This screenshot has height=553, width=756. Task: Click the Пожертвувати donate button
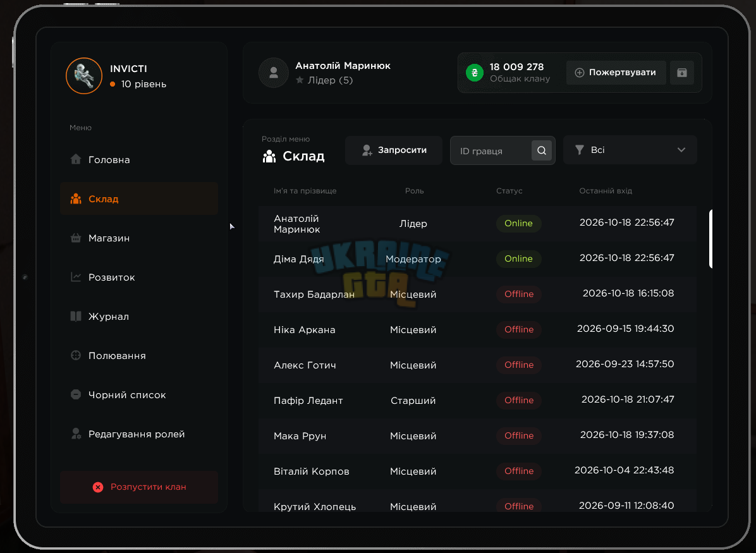(x=616, y=73)
